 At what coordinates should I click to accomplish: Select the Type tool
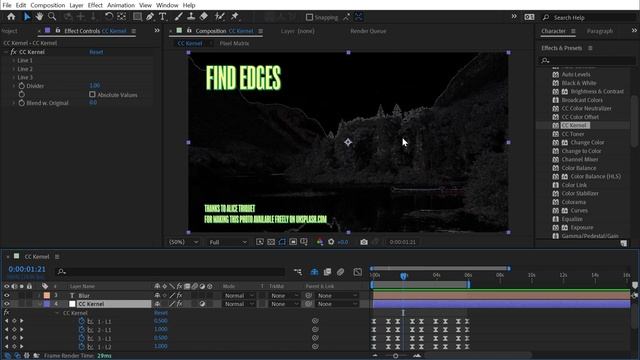(x=162, y=17)
